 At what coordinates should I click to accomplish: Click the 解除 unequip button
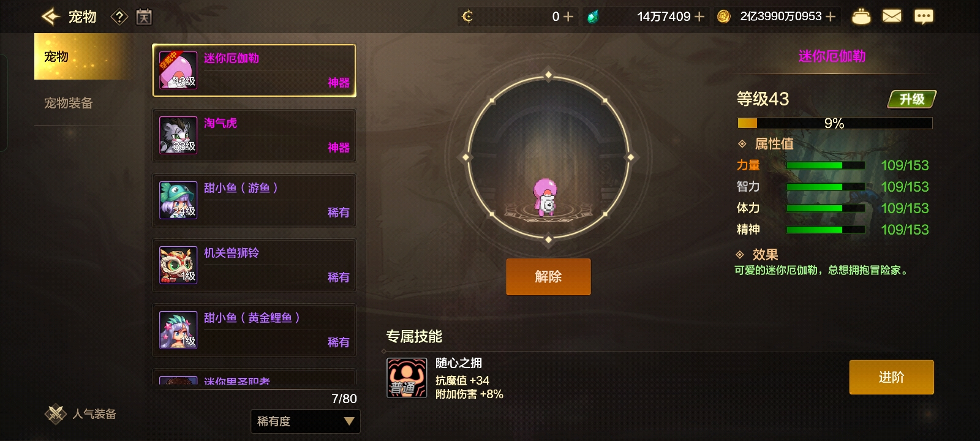548,277
